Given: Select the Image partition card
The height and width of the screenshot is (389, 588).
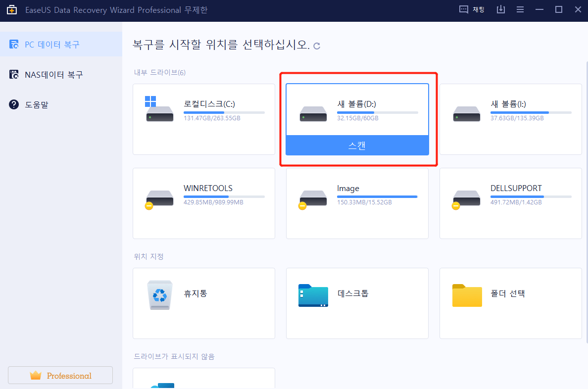Looking at the screenshot, I should click(357, 203).
